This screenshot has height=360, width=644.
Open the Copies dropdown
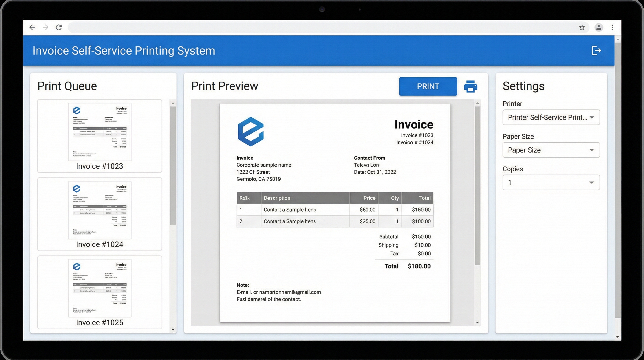click(551, 183)
